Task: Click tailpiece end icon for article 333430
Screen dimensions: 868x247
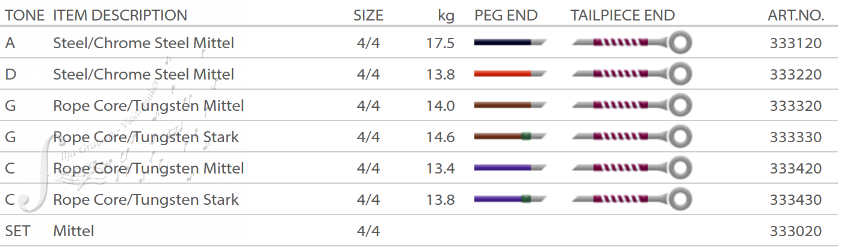Action: point(631,199)
